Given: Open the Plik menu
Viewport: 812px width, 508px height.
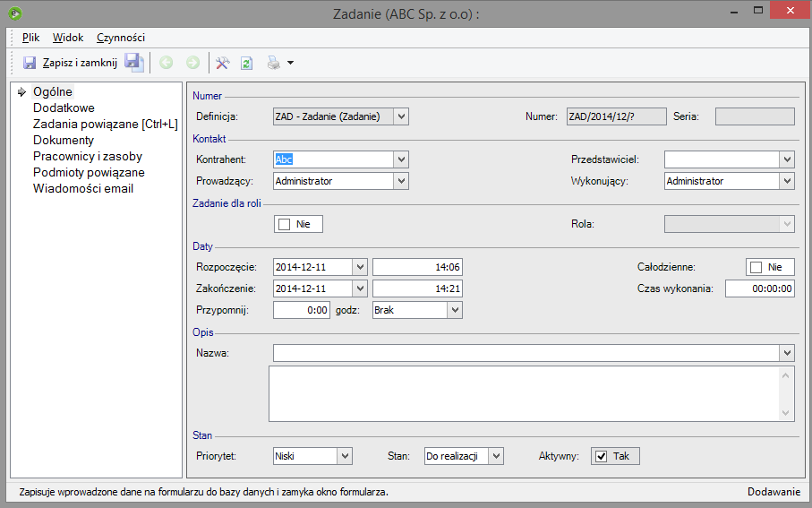Looking at the screenshot, I should pos(31,38).
